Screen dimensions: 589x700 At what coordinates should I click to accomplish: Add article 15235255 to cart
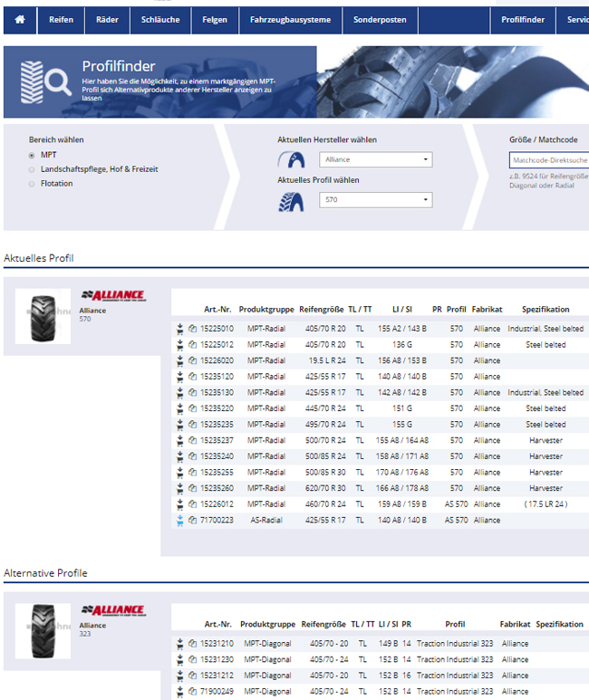[179, 473]
